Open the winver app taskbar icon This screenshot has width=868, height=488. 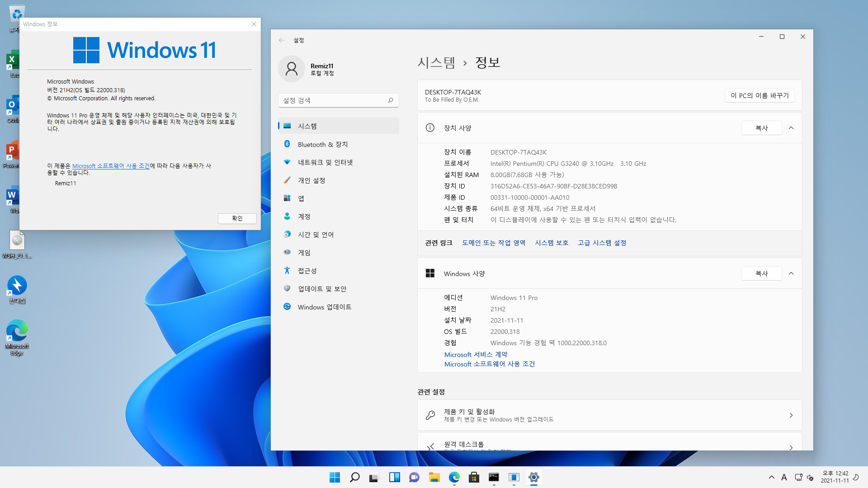point(514,477)
